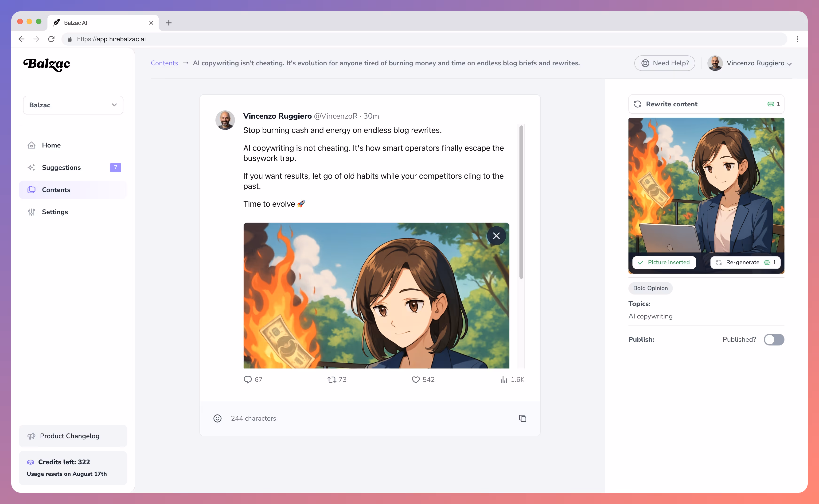Open the Vincenzo Ruggiero account menu
Screen dimensions: 819x504
(x=749, y=63)
